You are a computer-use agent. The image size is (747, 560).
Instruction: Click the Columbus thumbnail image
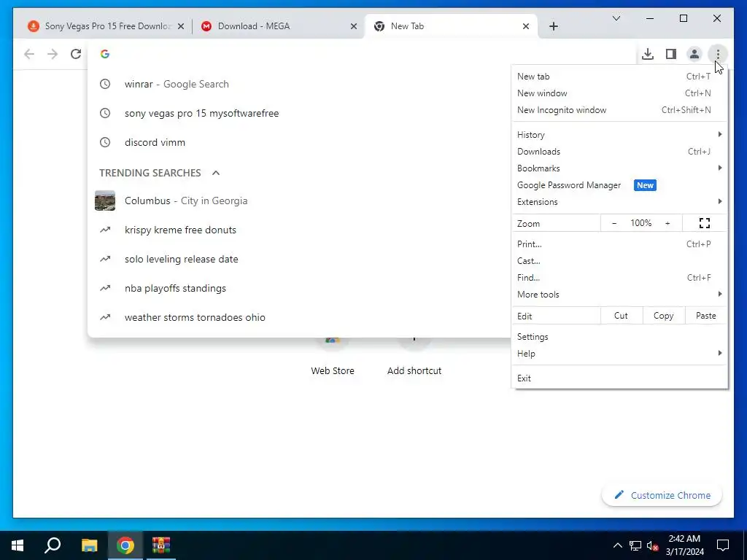(105, 201)
